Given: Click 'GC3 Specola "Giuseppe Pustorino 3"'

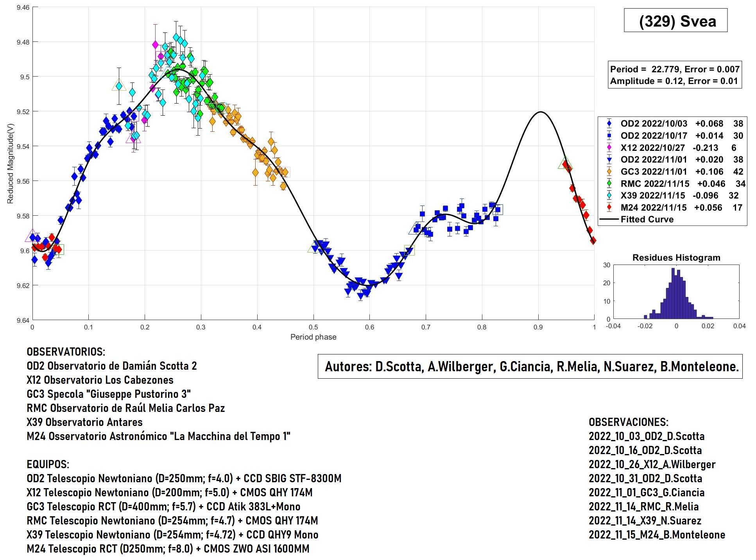Looking at the screenshot, I should (109, 394).
